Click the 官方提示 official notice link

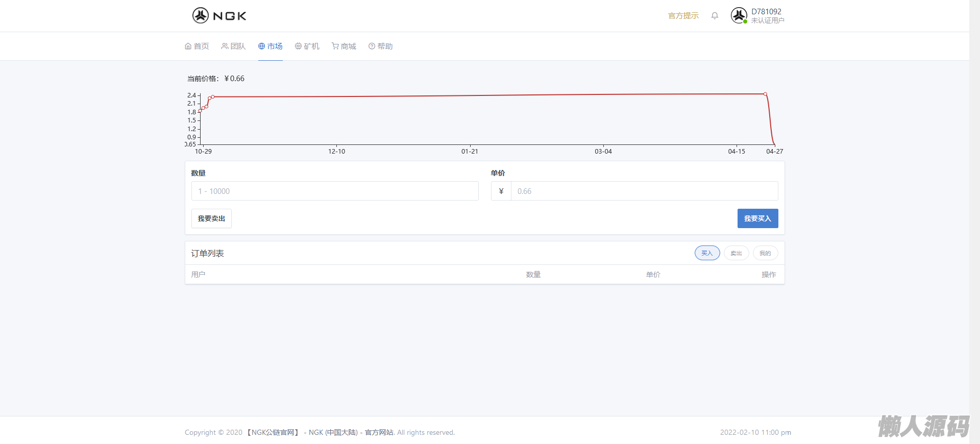click(x=683, y=16)
